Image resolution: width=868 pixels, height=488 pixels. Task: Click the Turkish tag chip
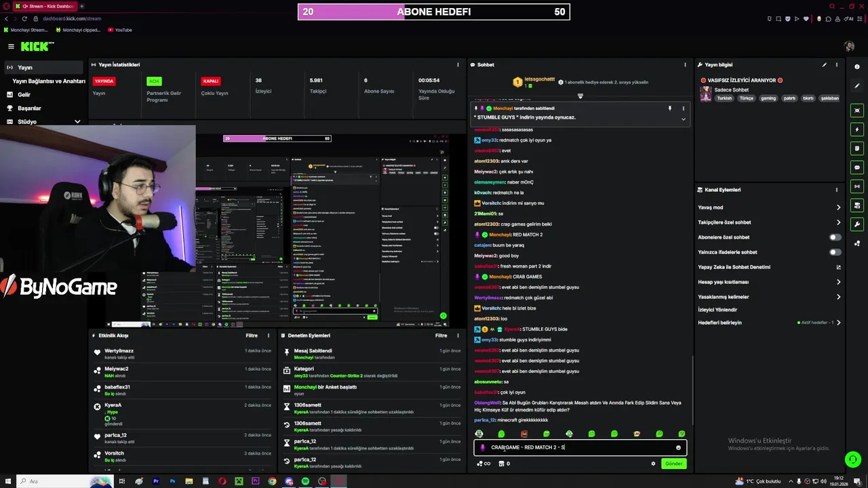pos(724,98)
